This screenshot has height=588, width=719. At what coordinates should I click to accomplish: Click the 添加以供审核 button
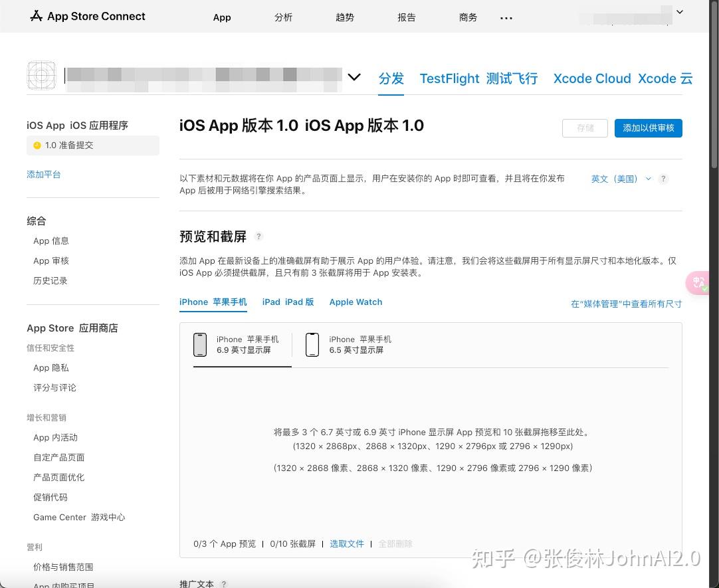click(x=648, y=128)
